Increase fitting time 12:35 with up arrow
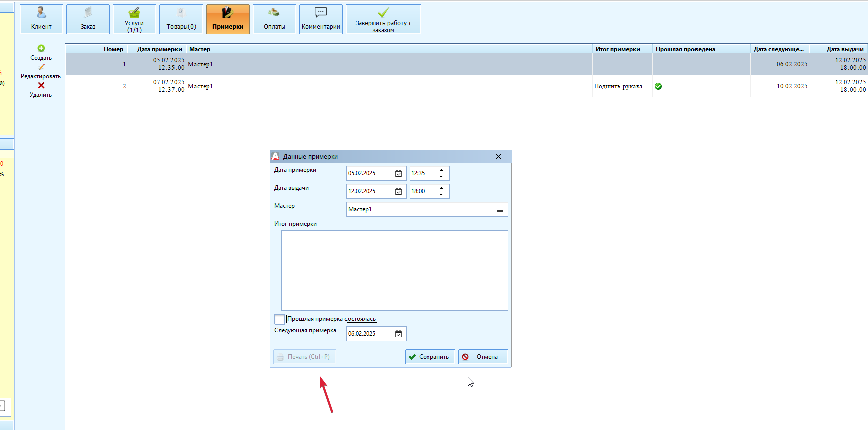Viewport: 868px width, 430px height. pos(441,170)
